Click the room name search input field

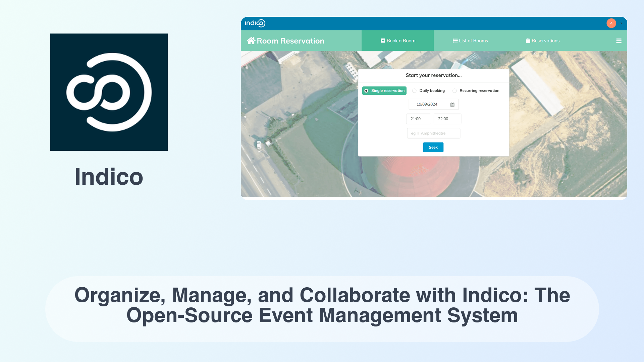[x=433, y=133]
